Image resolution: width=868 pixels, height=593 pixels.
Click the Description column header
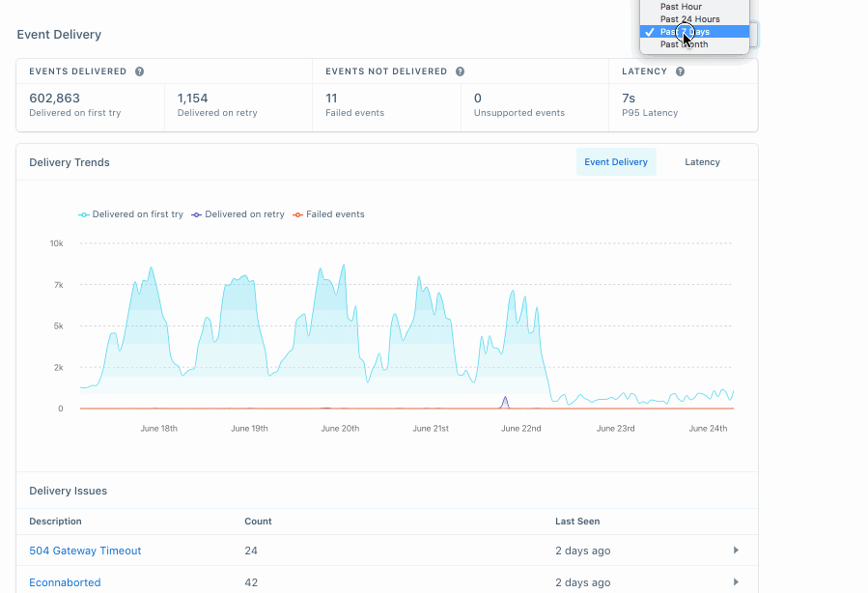tap(55, 521)
